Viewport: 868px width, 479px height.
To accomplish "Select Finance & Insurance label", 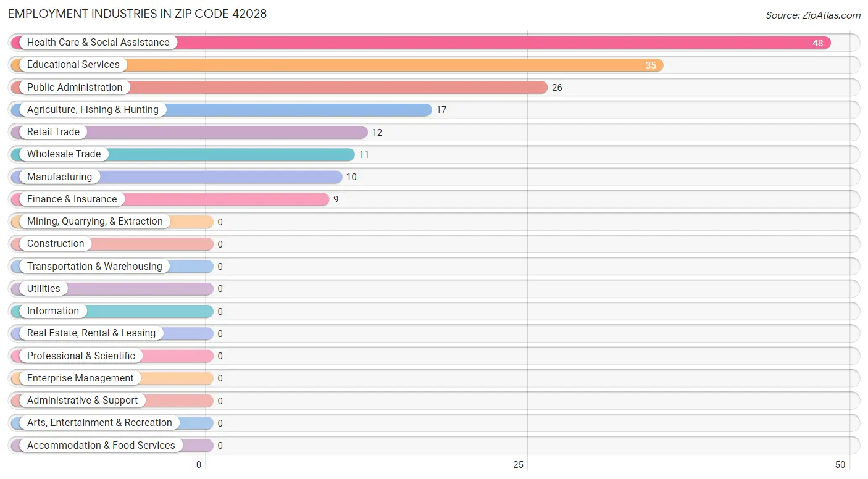I will pyautogui.click(x=72, y=199).
